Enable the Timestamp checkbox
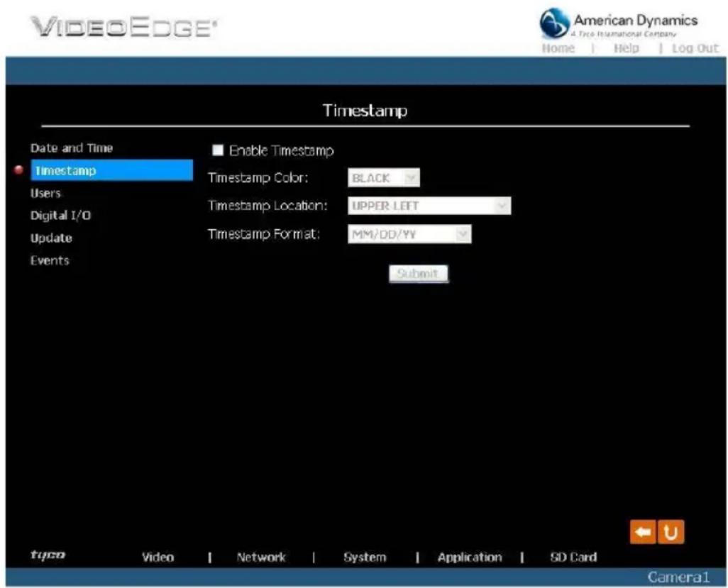This screenshot has height=588, width=728. 218,150
